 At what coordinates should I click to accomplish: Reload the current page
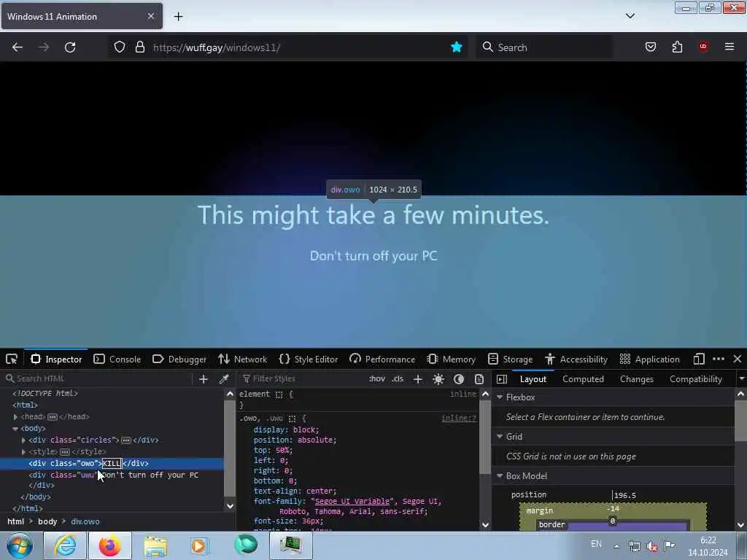pyautogui.click(x=70, y=47)
